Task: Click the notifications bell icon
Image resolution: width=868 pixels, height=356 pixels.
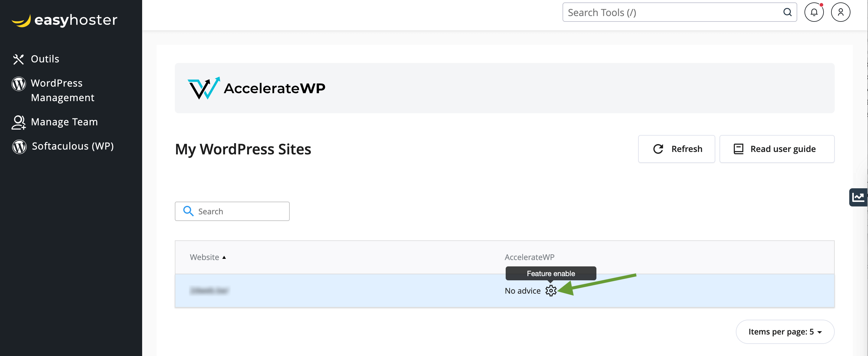Action: coord(814,12)
